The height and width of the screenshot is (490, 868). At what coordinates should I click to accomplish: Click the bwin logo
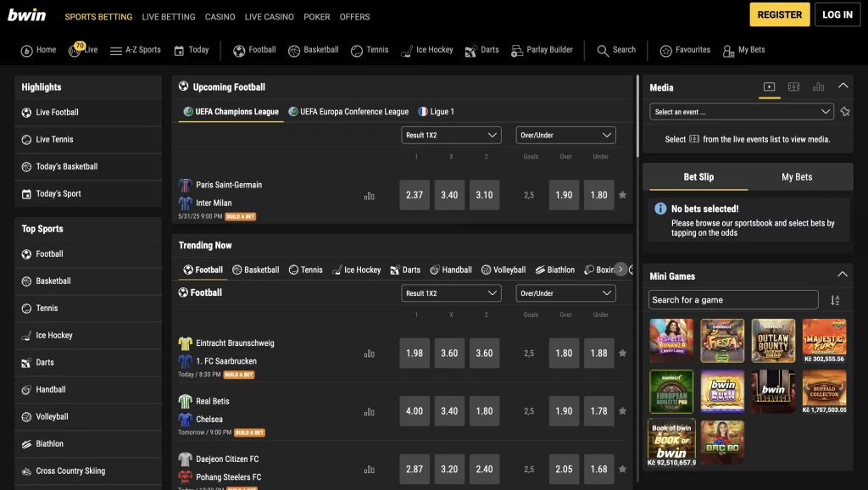[x=26, y=15]
